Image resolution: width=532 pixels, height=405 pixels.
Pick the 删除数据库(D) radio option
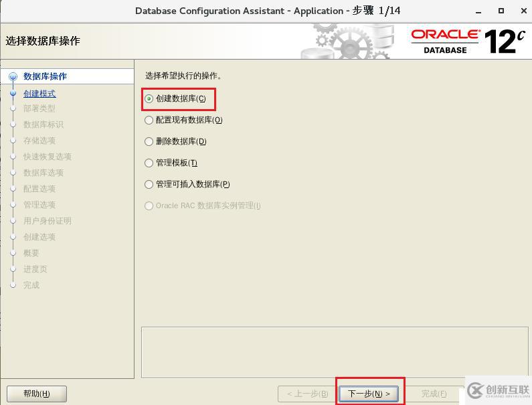pyautogui.click(x=175, y=141)
